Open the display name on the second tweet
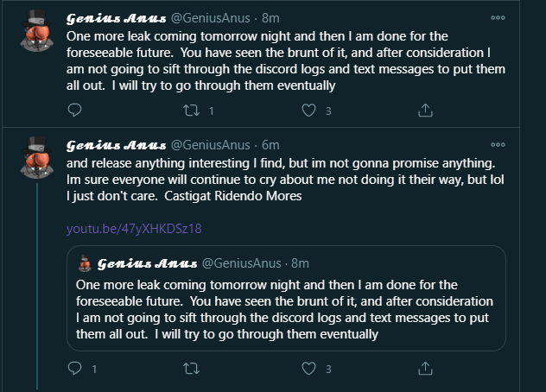 click(x=117, y=145)
